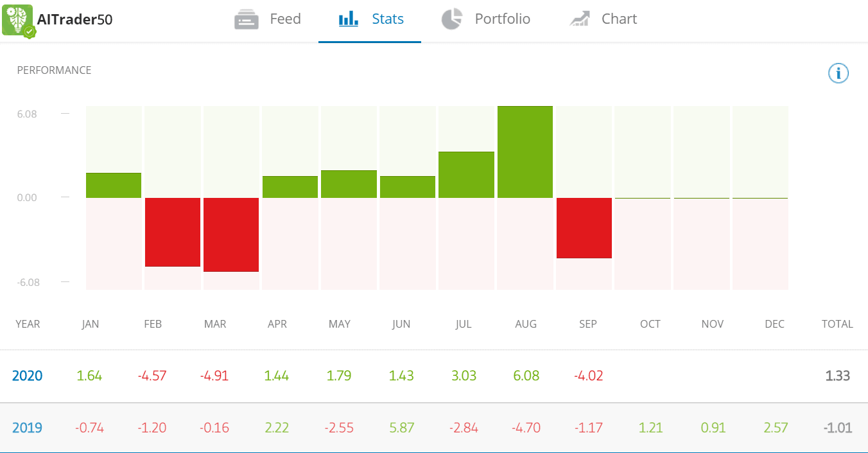
Task: Select the Stats tab label
Action: [388, 19]
